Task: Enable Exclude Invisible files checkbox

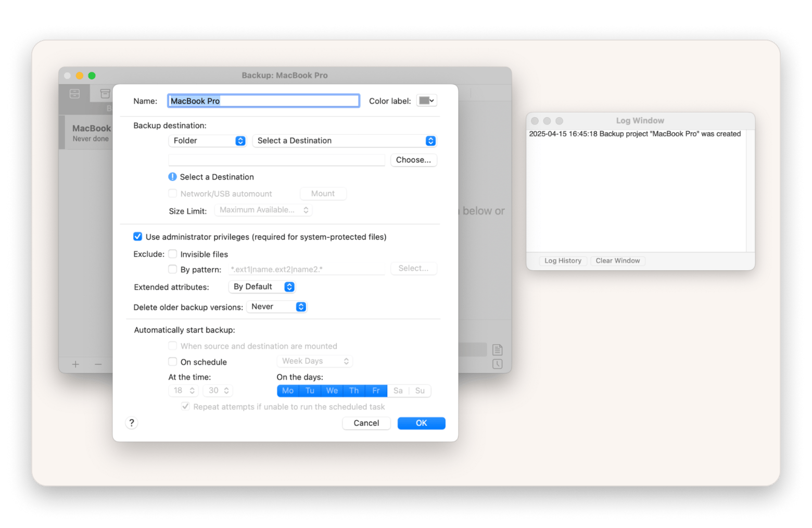Action: (173, 254)
